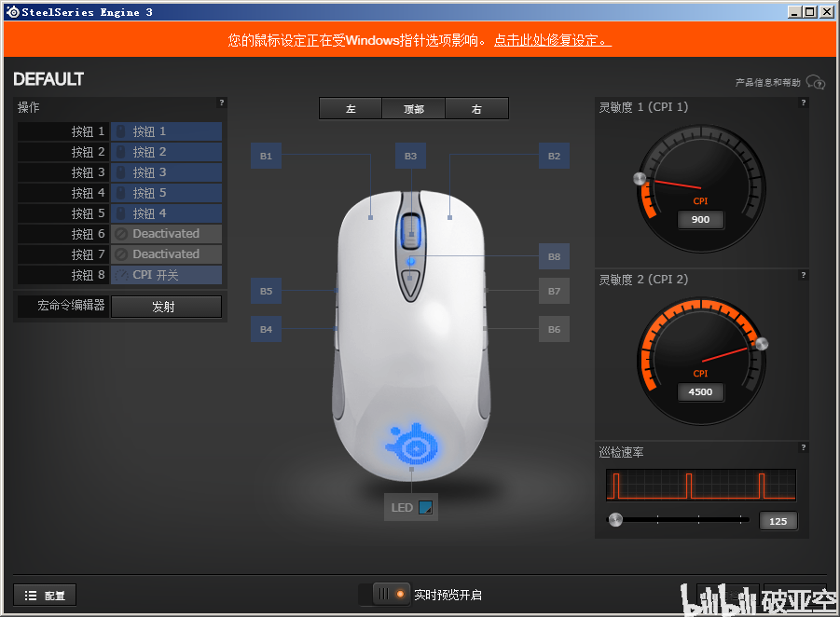Open the LED color swatch
This screenshot has width=840, height=617.
pyautogui.click(x=425, y=507)
